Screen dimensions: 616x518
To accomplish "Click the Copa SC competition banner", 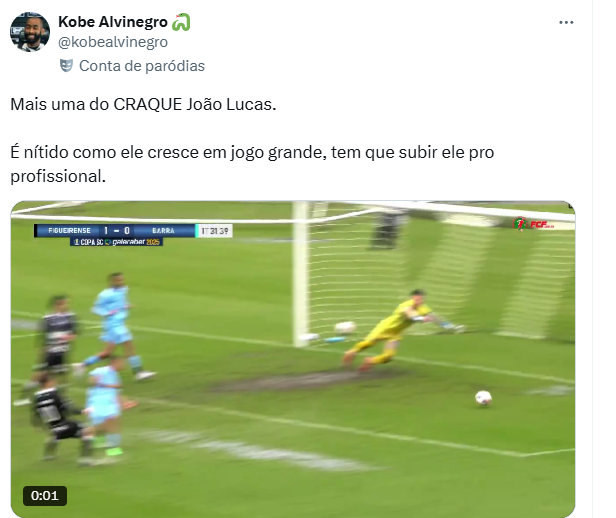I will (117, 242).
